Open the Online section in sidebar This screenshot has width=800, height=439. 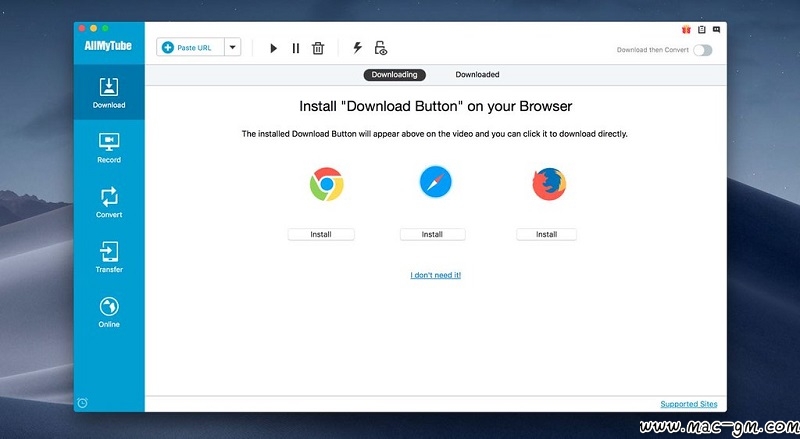pyautogui.click(x=109, y=312)
